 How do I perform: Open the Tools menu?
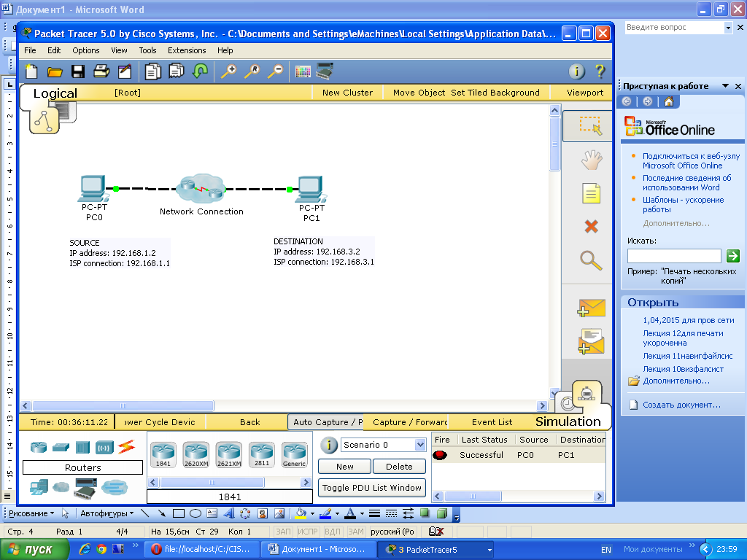click(147, 50)
